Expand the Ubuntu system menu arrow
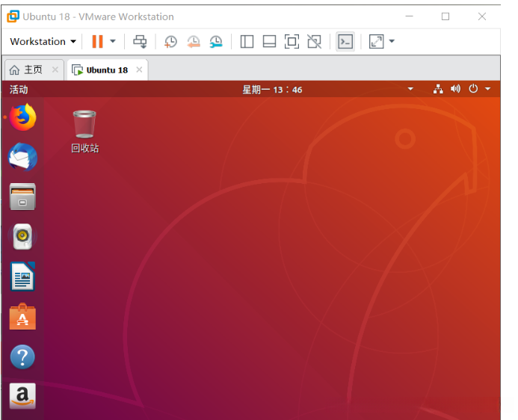Image resolution: width=518 pixels, height=420 pixels. pos(487,89)
